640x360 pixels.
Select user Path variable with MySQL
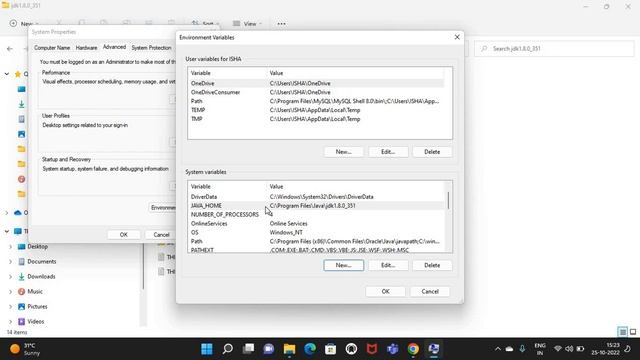tap(317, 101)
